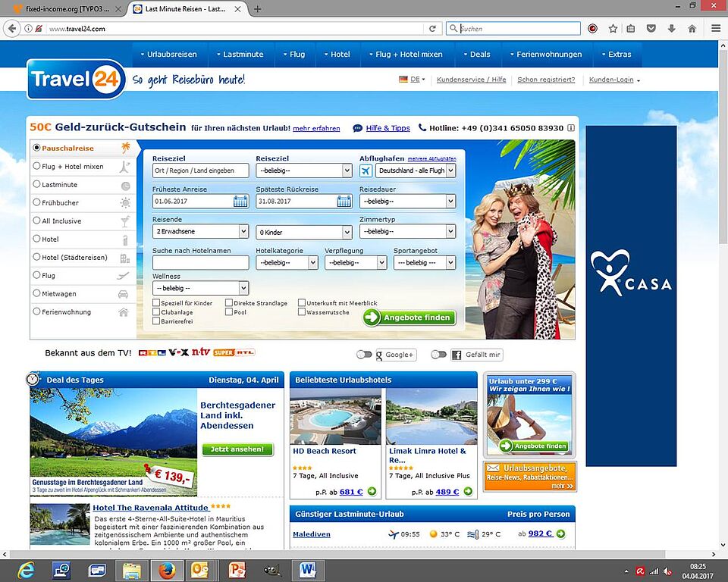728x582 pixels.
Task: Click the Suche nach Hotelnamen input field
Action: [200, 263]
